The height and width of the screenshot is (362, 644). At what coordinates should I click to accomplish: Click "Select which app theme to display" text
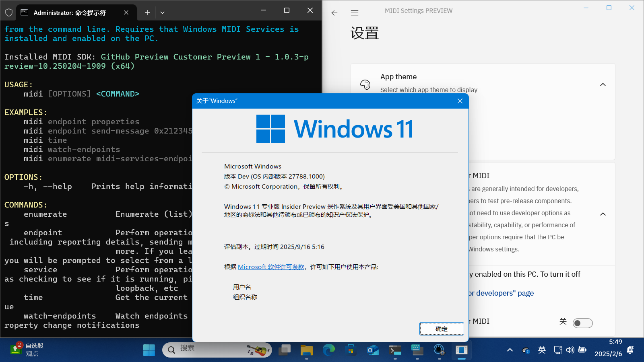[x=429, y=90]
